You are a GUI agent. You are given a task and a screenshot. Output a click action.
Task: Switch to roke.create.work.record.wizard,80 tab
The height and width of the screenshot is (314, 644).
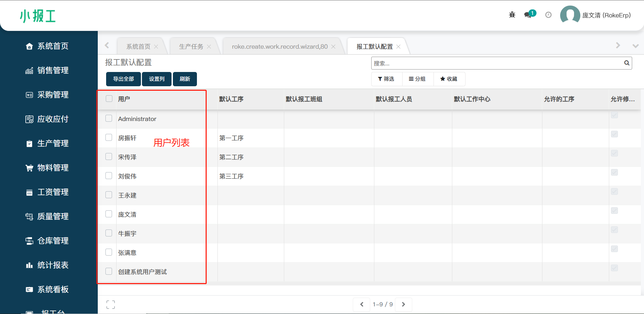[279, 47]
